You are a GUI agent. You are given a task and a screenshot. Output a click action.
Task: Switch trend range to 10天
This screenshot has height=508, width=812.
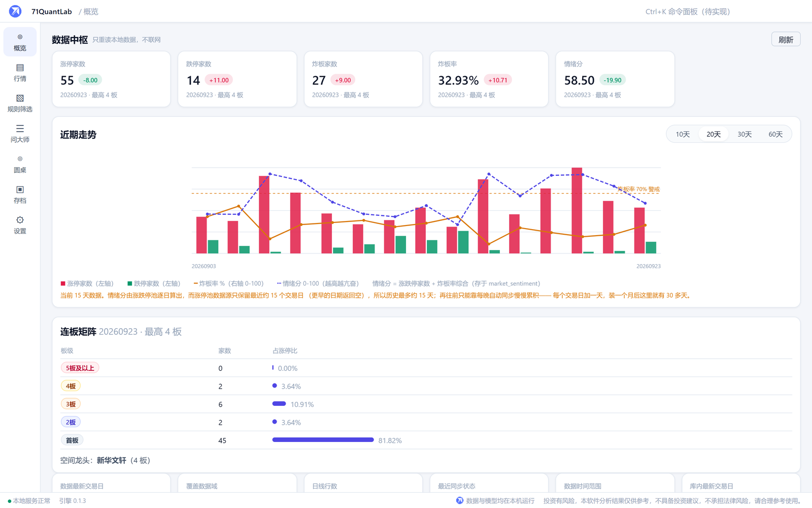click(683, 134)
